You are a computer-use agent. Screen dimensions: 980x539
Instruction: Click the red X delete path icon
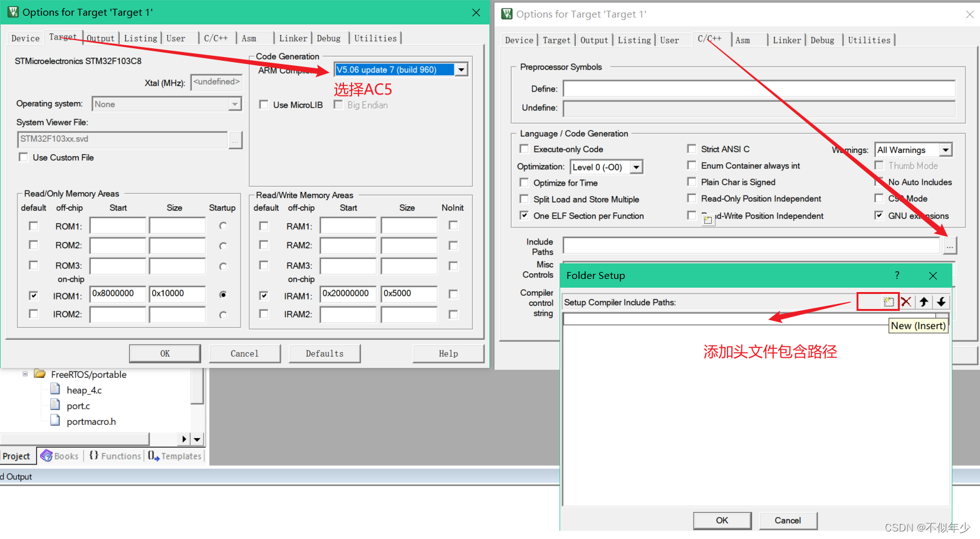click(905, 301)
